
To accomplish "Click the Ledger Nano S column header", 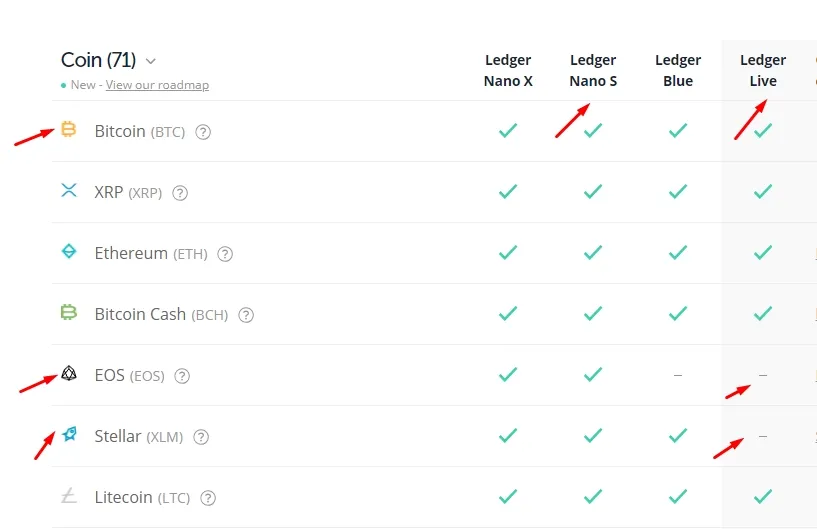I will [593, 70].
